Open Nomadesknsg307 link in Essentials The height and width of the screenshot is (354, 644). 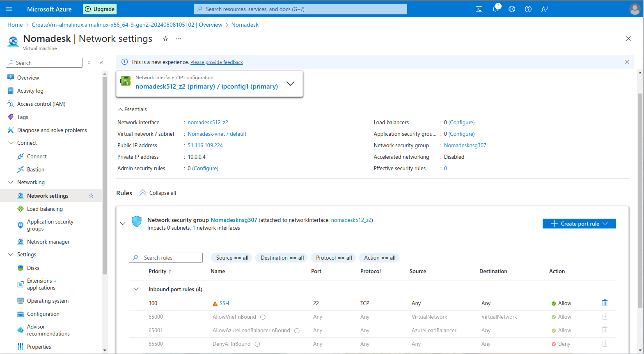[x=465, y=145]
